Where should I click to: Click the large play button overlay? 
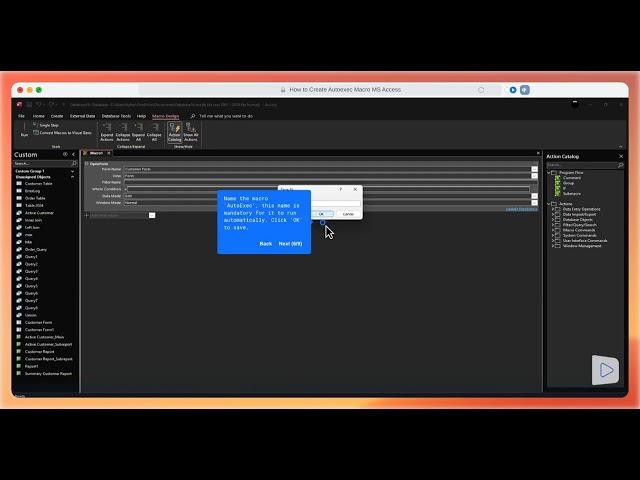click(605, 370)
